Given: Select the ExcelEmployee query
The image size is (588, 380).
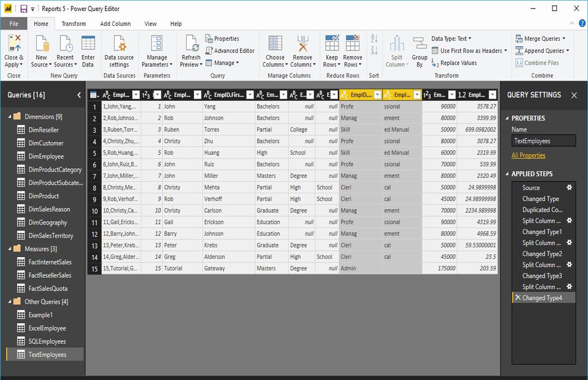Looking at the screenshot, I should pyautogui.click(x=47, y=328).
